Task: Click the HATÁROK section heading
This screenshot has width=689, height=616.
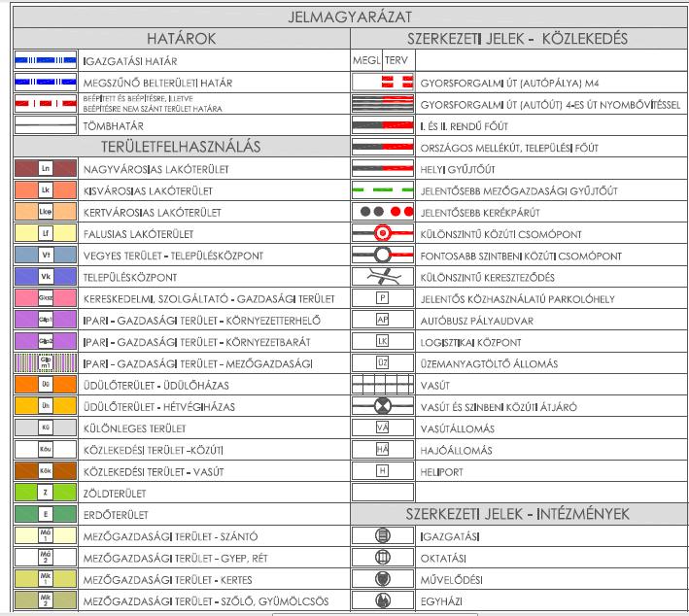Action: [x=181, y=39]
